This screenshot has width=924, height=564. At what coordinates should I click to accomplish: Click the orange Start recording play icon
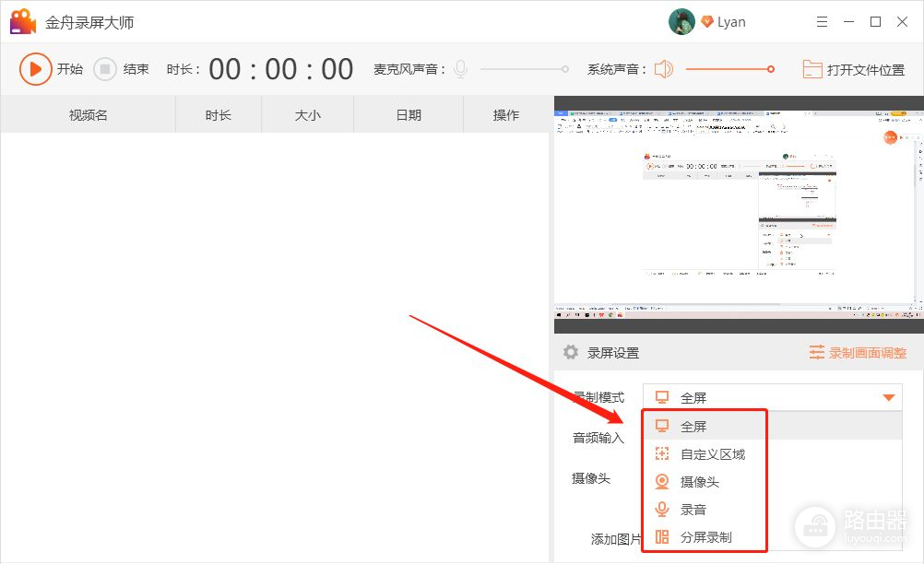(x=35, y=69)
